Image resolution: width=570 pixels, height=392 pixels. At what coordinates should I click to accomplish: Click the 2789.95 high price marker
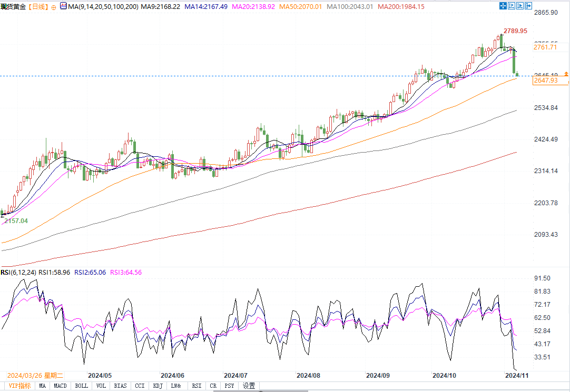coord(516,31)
